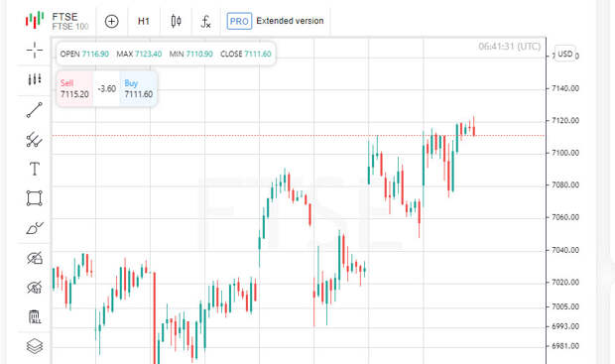This screenshot has width=615, height=364.
Task: Open the bar chart style tool
Action: 35,79
